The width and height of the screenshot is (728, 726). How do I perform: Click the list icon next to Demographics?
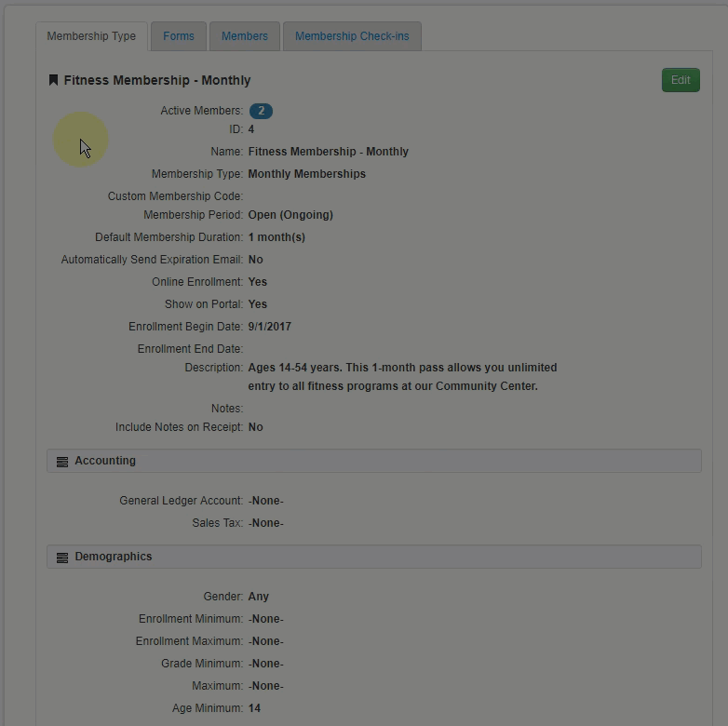(62, 558)
